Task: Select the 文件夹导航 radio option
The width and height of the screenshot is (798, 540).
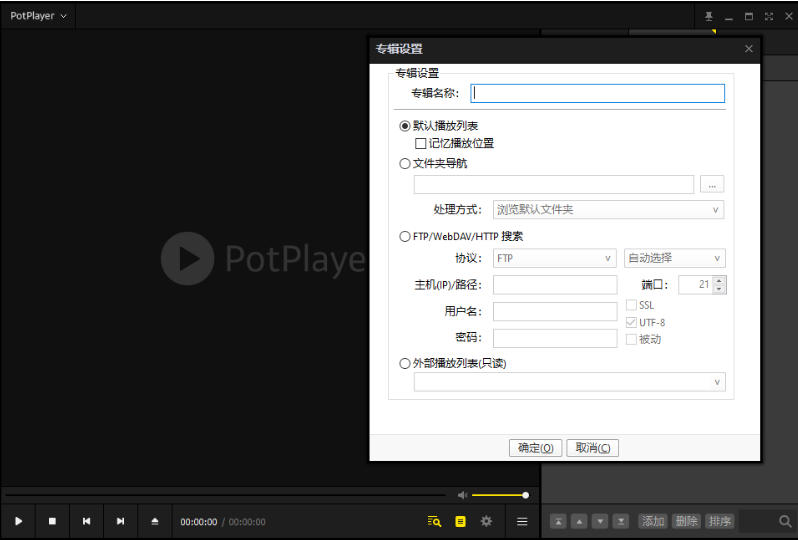Action: pyautogui.click(x=405, y=163)
